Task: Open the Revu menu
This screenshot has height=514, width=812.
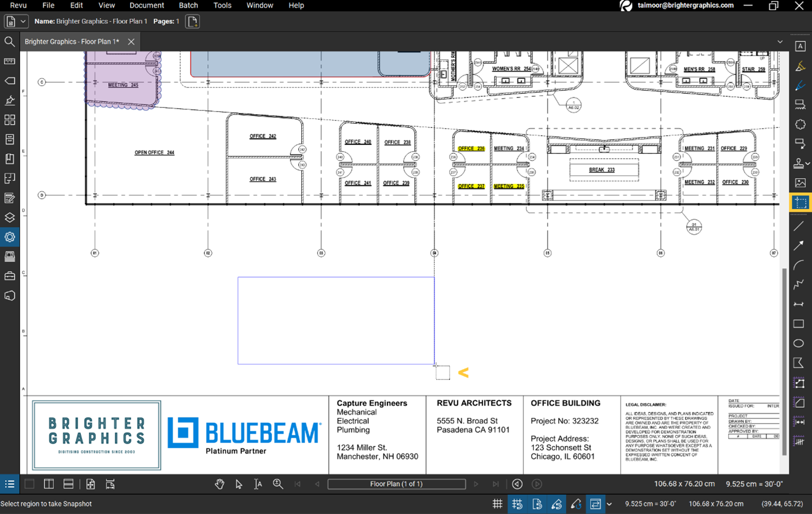Action: [x=18, y=5]
